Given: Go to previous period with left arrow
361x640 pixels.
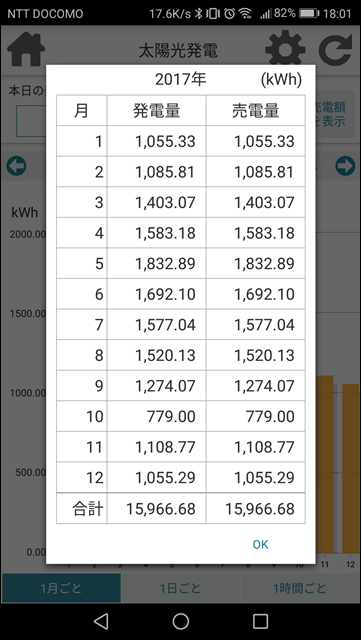Looking at the screenshot, I should pos(16,166).
